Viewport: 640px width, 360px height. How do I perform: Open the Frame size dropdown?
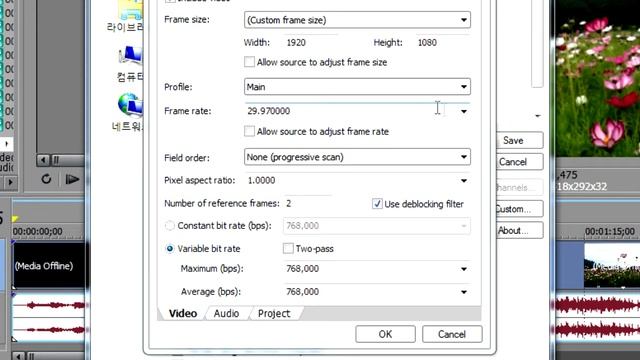coord(357,20)
